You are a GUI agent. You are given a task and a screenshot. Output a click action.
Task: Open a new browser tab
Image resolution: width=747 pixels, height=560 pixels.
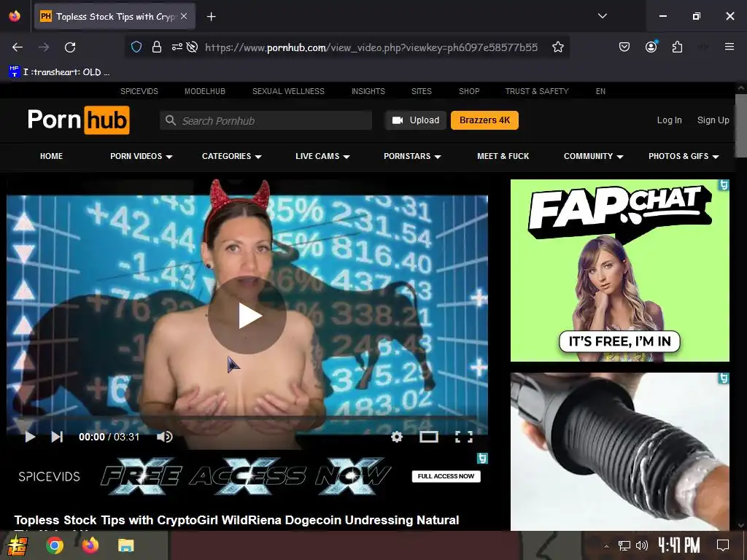point(211,17)
